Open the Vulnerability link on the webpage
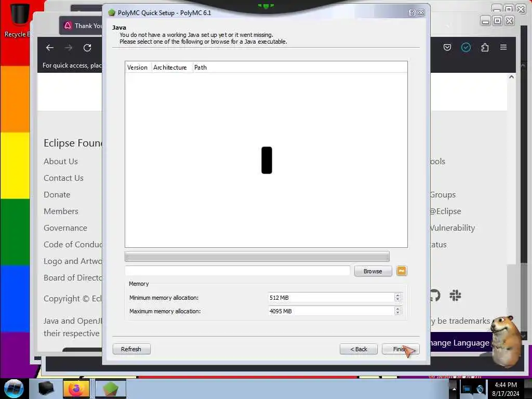The image size is (532, 399). (453, 228)
